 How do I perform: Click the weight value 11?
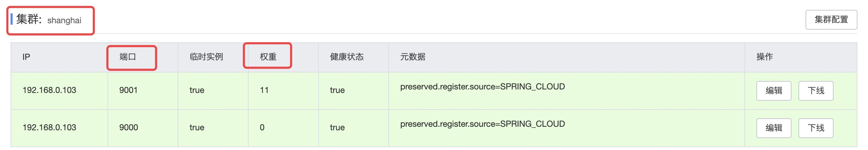264,90
